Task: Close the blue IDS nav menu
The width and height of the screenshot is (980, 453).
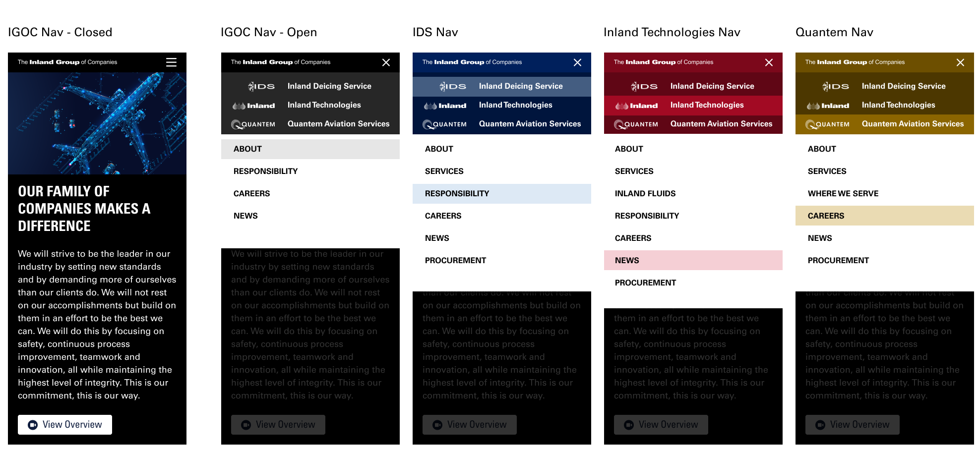Action: point(577,62)
